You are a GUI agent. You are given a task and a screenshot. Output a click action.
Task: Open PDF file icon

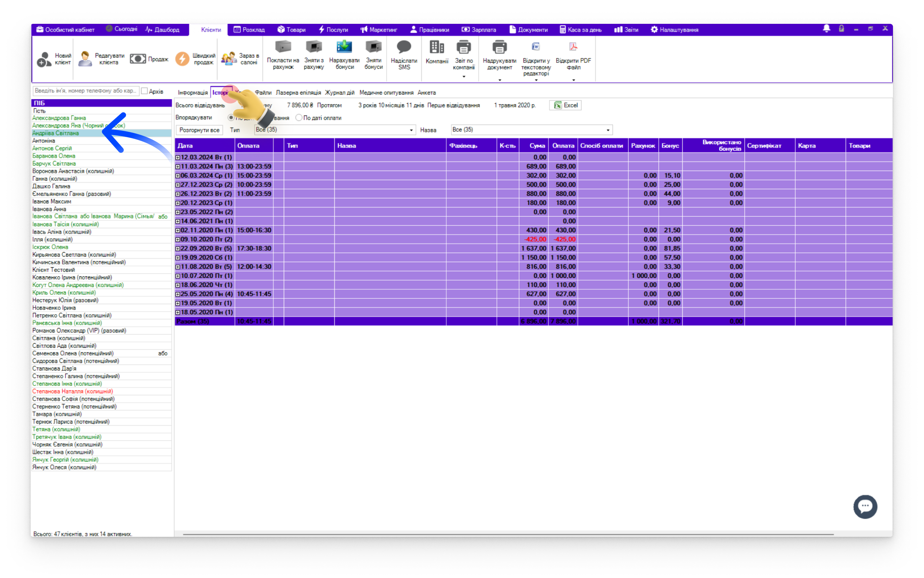(573, 47)
